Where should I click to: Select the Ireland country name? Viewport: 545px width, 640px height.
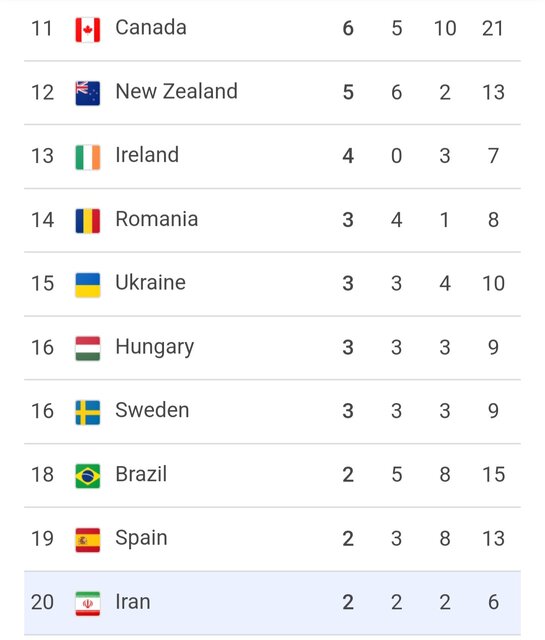147,155
